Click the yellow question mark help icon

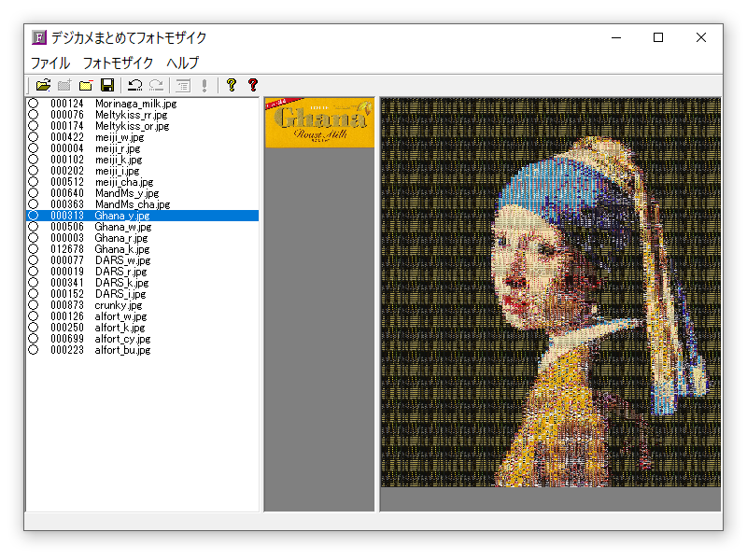[x=232, y=85]
